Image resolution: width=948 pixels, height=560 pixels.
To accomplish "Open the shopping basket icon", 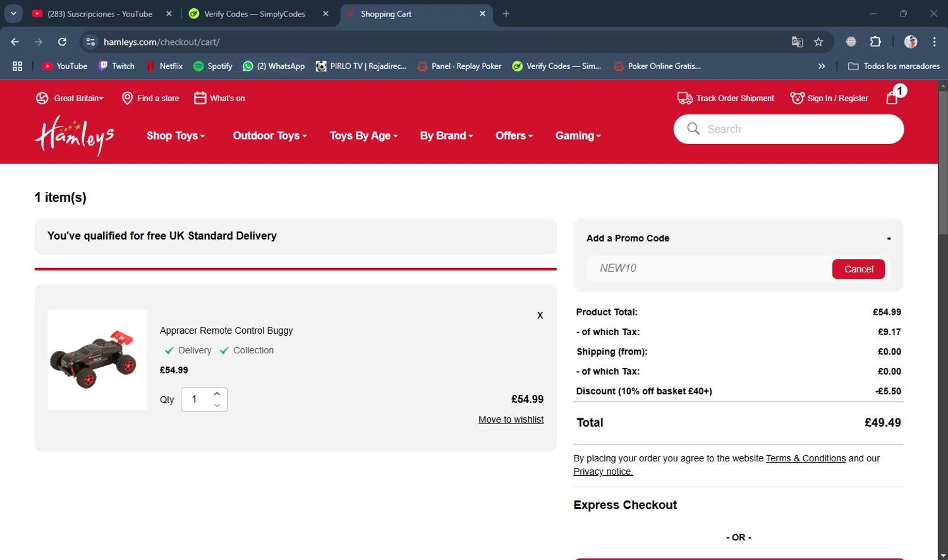I will 892,98.
